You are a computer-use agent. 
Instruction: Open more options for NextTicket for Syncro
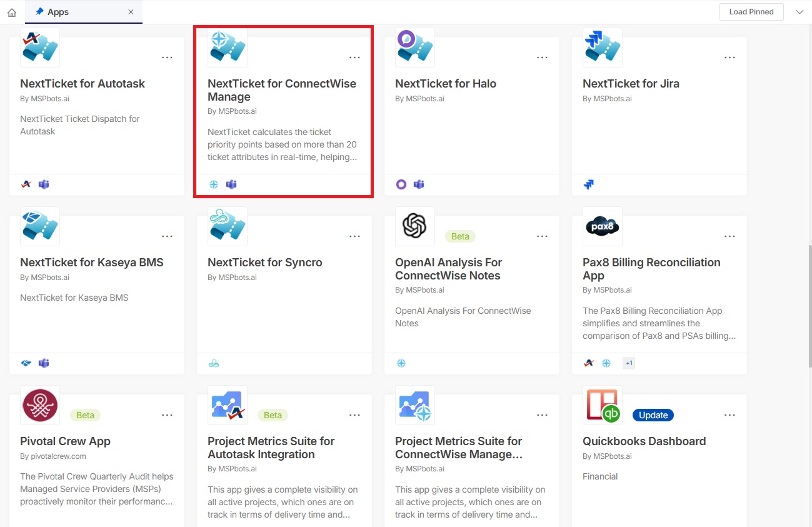point(354,236)
